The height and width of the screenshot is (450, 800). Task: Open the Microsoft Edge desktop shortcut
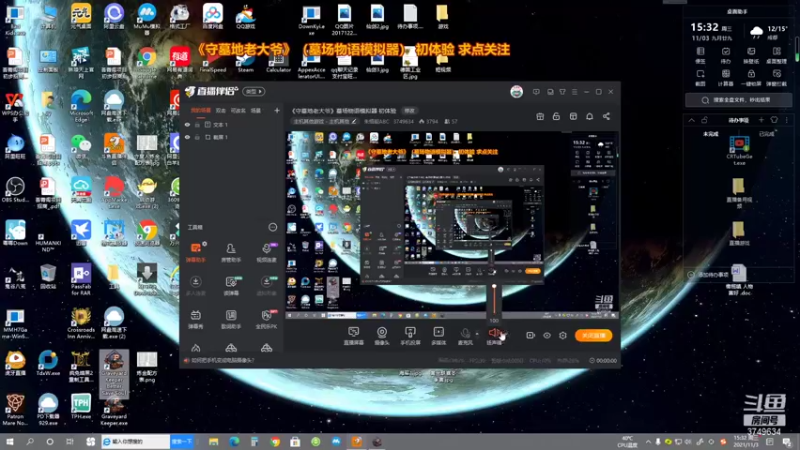(x=81, y=106)
